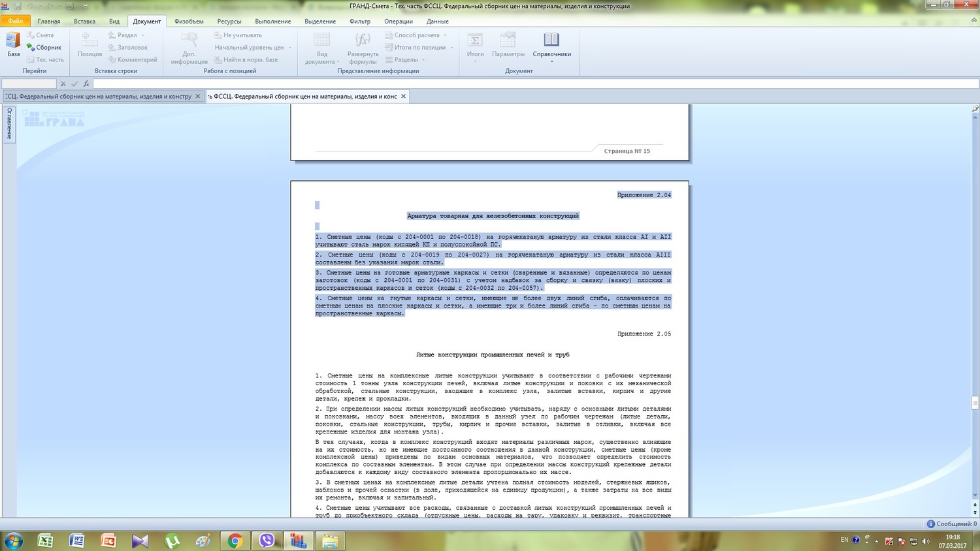Switch to the Вид ribbon tab

[114, 21]
